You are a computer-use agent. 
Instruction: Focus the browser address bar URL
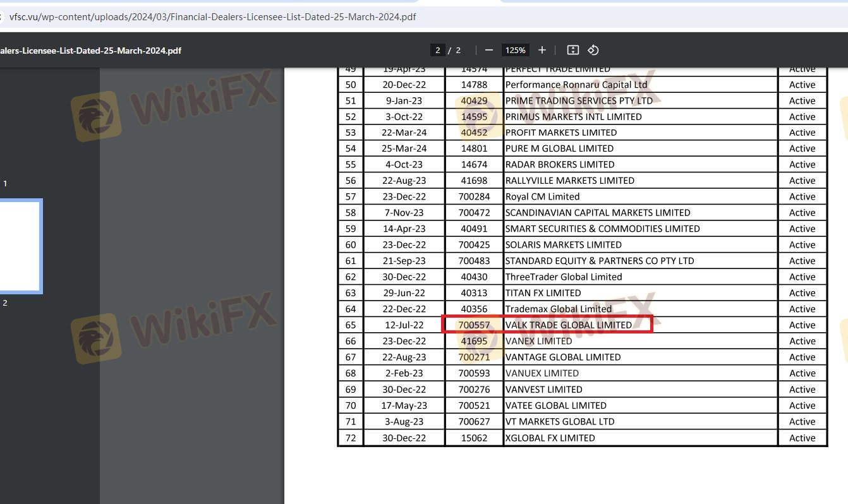pyautogui.click(x=212, y=17)
